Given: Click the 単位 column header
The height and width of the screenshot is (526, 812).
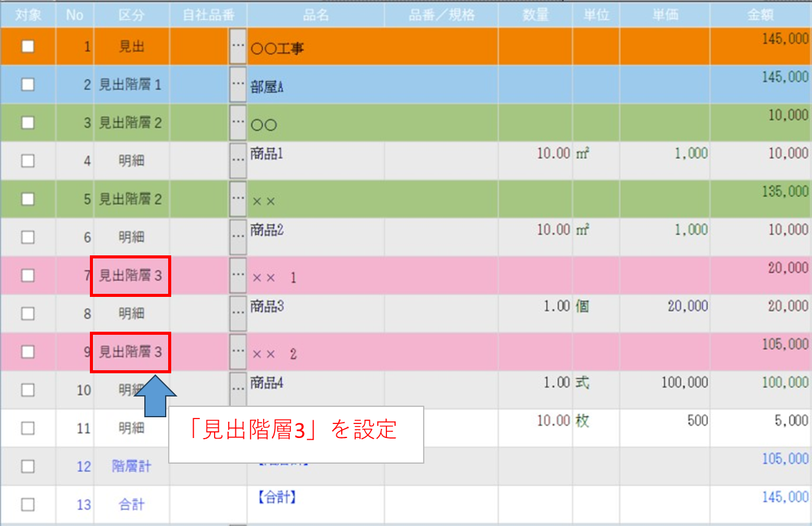Looking at the screenshot, I should coord(596,15).
